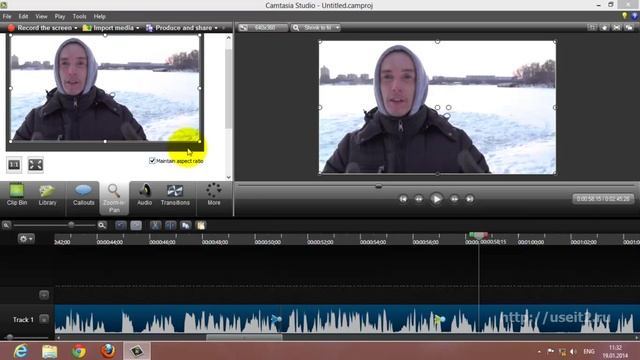Screen dimensions: 640x360
Task: Open Internet Explorer from taskbar
Action: (20, 351)
